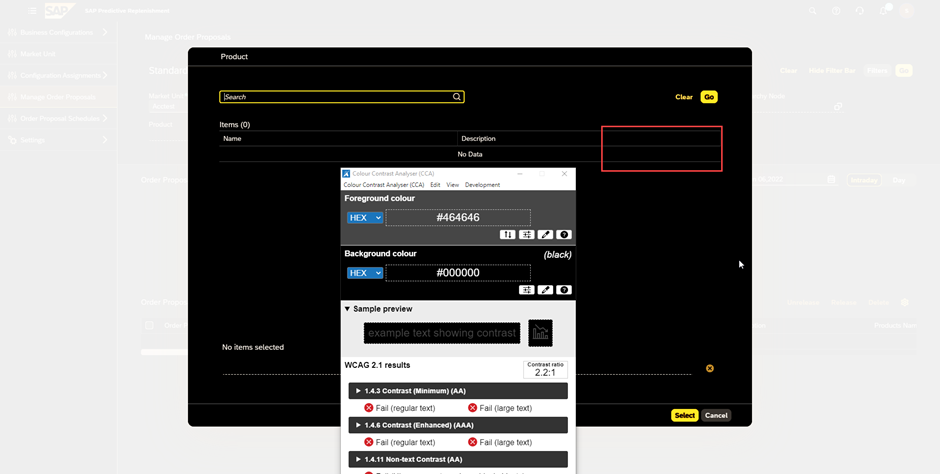This screenshot has height=474, width=940.
Task: Click the Delete button above the table
Action: pyautogui.click(x=878, y=303)
